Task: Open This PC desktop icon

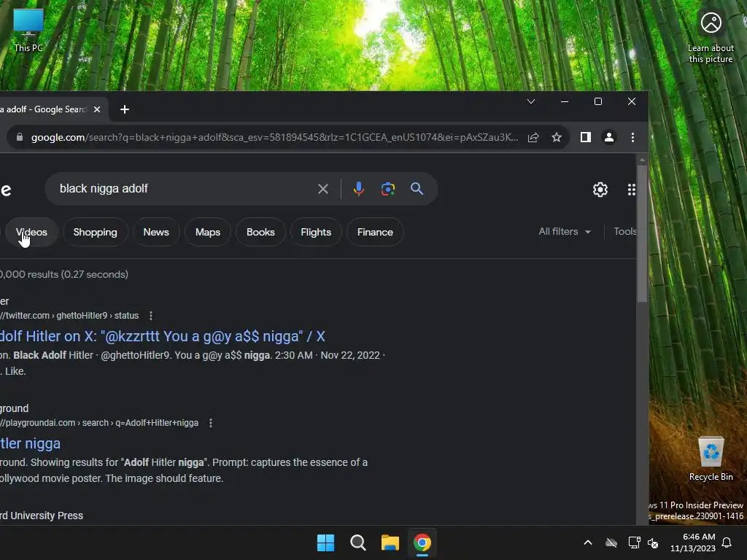Action: pos(28,30)
